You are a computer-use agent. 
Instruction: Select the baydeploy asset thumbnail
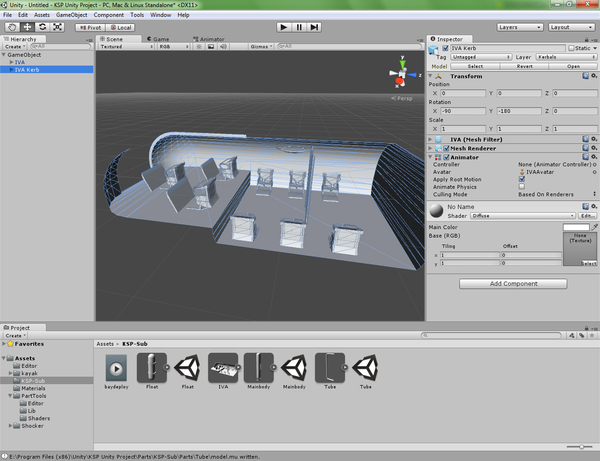click(x=117, y=367)
